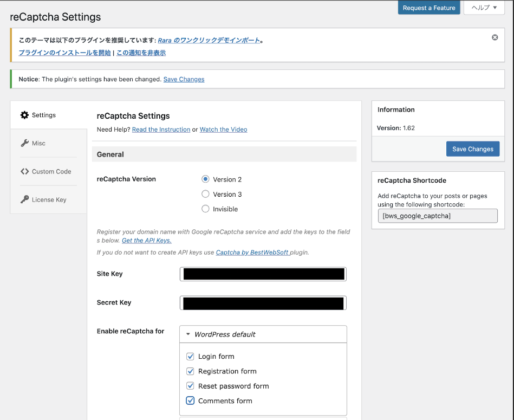Toggle the Reset password form checkbox

tap(190, 385)
